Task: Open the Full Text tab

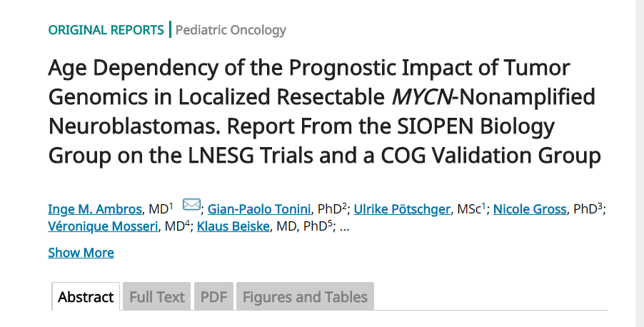Action: 157,297
